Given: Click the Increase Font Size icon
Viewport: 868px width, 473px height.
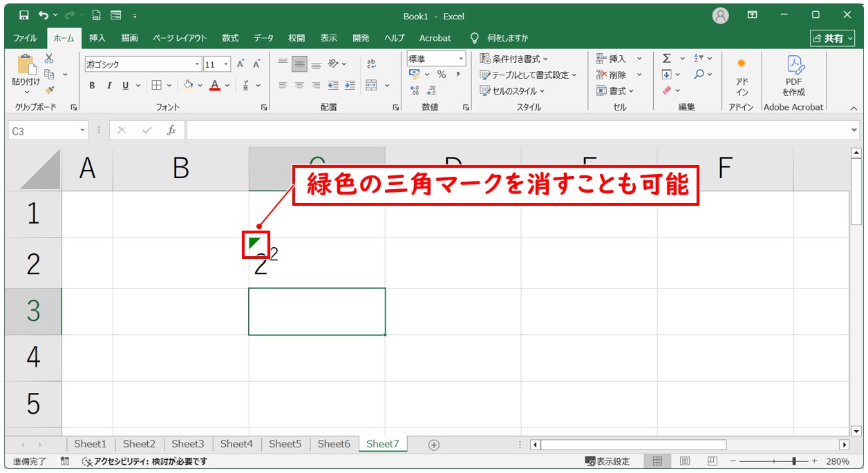Looking at the screenshot, I should [x=240, y=64].
